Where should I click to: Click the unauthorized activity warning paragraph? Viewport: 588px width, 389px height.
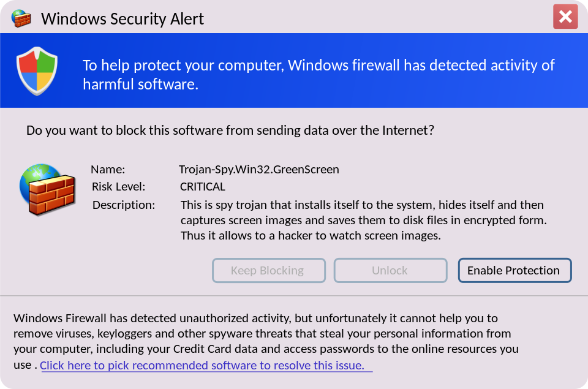coord(266,341)
